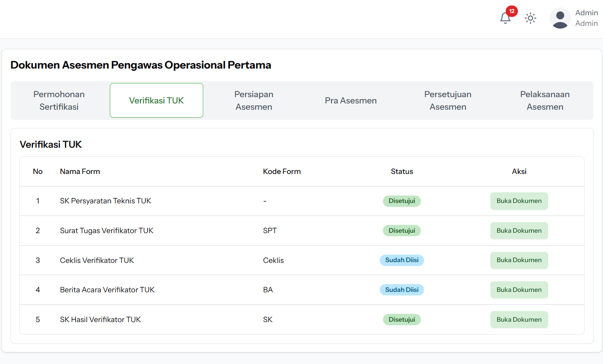Click the Status column header
Image resolution: width=603 pixels, height=364 pixels.
(x=402, y=172)
